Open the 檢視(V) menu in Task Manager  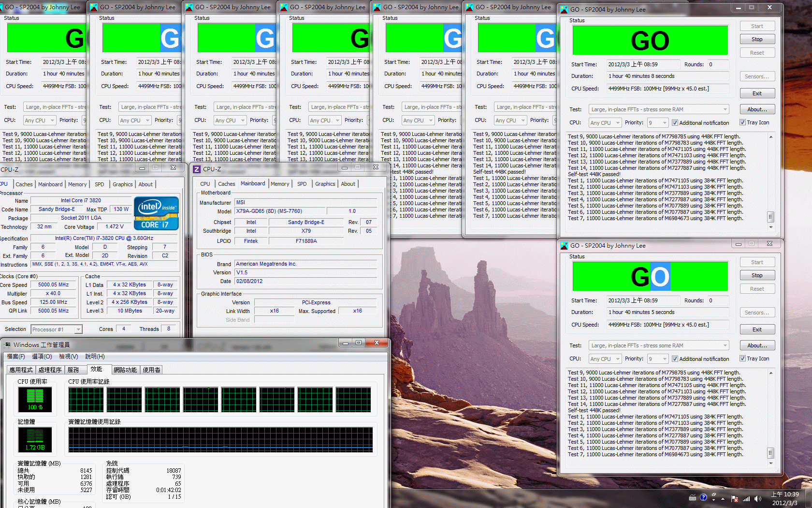tap(68, 357)
